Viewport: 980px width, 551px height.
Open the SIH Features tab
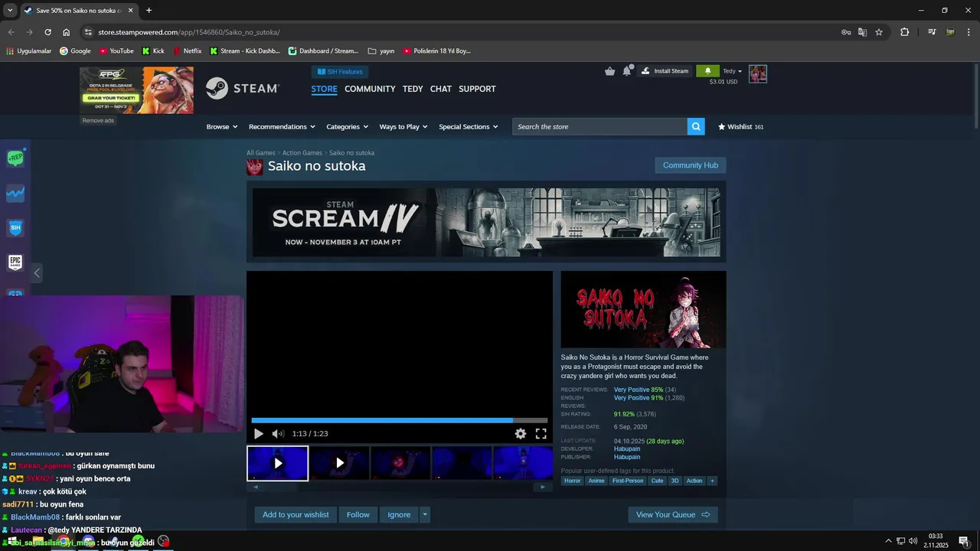tap(340, 72)
